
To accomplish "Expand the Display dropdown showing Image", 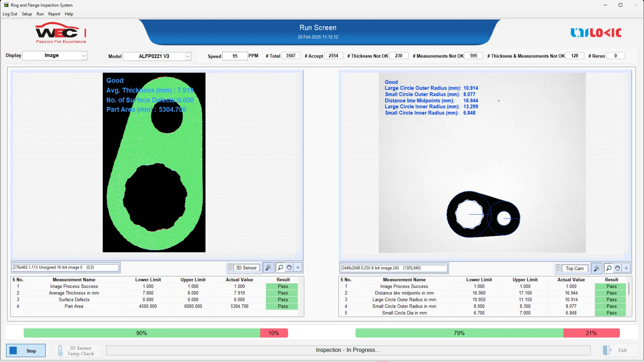I will (x=84, y=56).
